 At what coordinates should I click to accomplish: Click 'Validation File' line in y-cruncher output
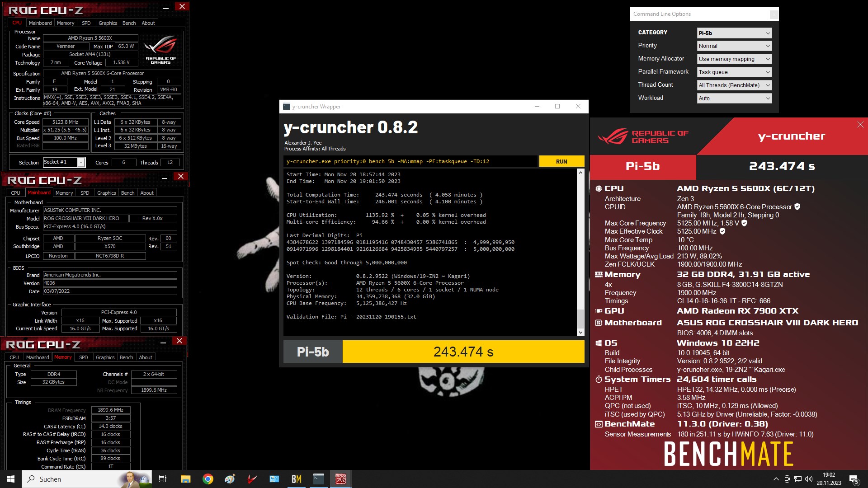[x=351, y=317]
